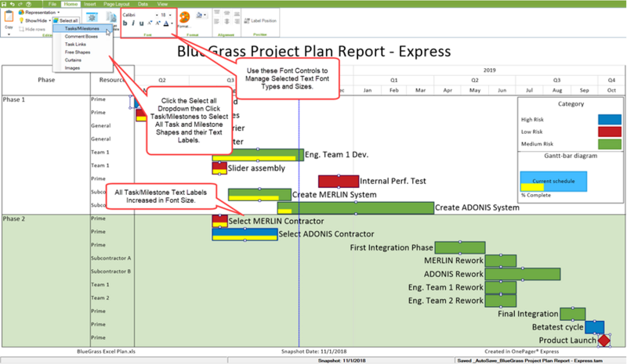The width and height of the screenshot is (627, 364).
Task: Select the Betatest cycle blue task bar
Action: point(594,327)
